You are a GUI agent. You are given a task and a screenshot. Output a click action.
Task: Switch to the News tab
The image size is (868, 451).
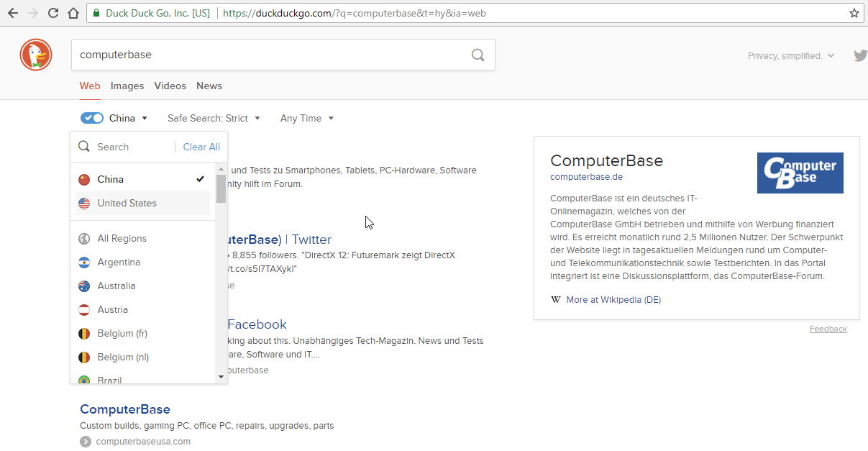click(x=209, y=86)
